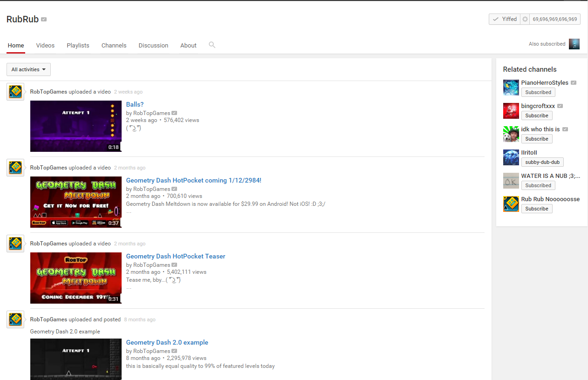The width and height of the screenshot is (588, 380).
Task: Click the Also subscribed user avatar
Action: (x=574, y=44)
